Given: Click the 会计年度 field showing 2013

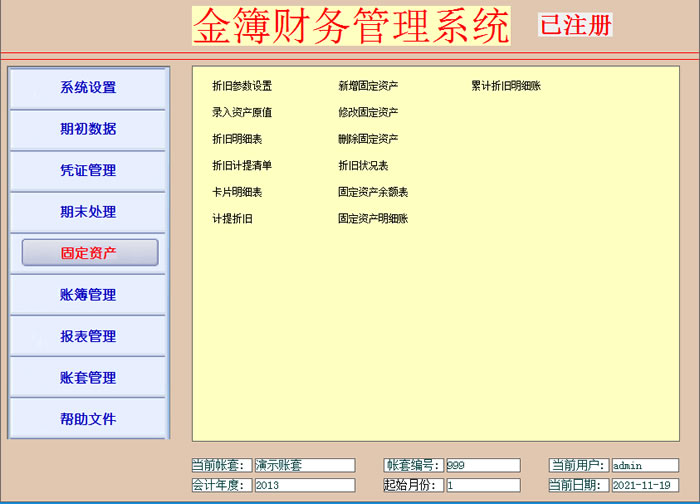Looking at the screenshot, I should click(305, 485).
